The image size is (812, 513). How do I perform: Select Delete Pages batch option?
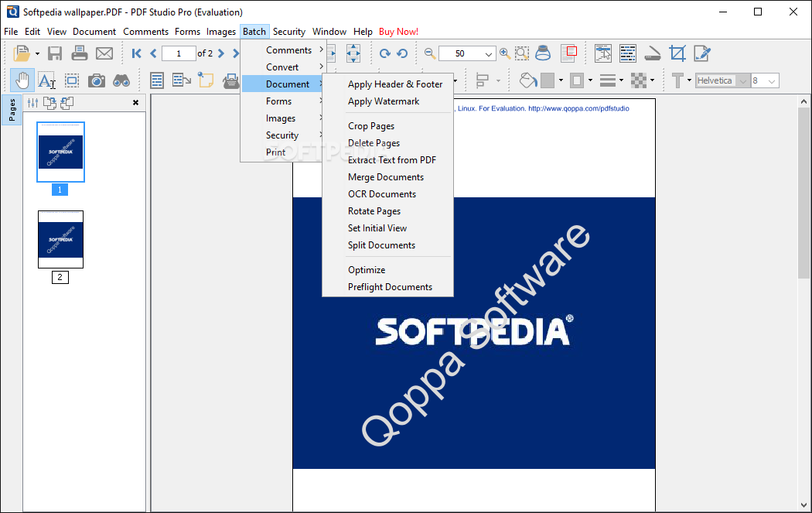coord(374,143)
